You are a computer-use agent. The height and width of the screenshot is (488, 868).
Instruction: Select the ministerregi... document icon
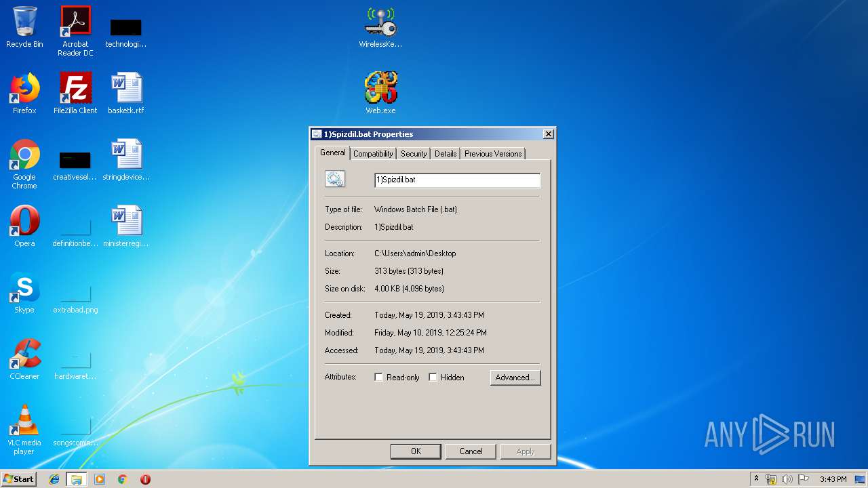(x=126, y=226)
